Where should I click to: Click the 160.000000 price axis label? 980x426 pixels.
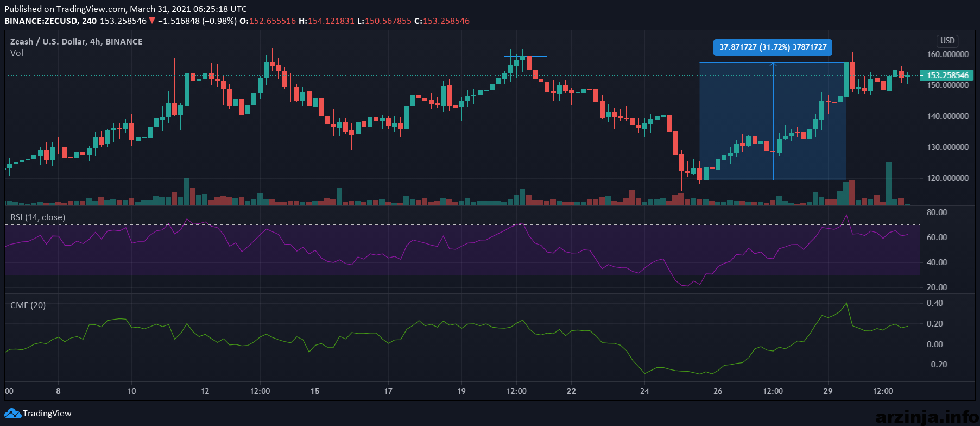coord(947,54)
